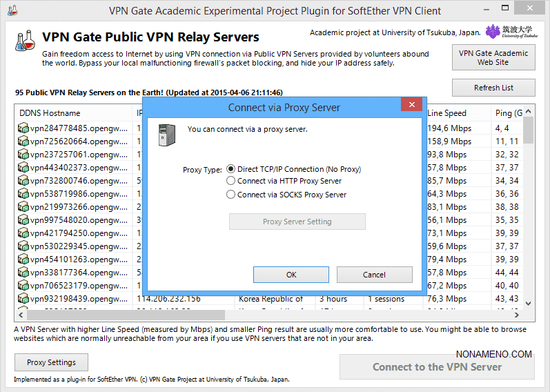Click the 93,8 Mbps line speed cell

tap(447, 155)
